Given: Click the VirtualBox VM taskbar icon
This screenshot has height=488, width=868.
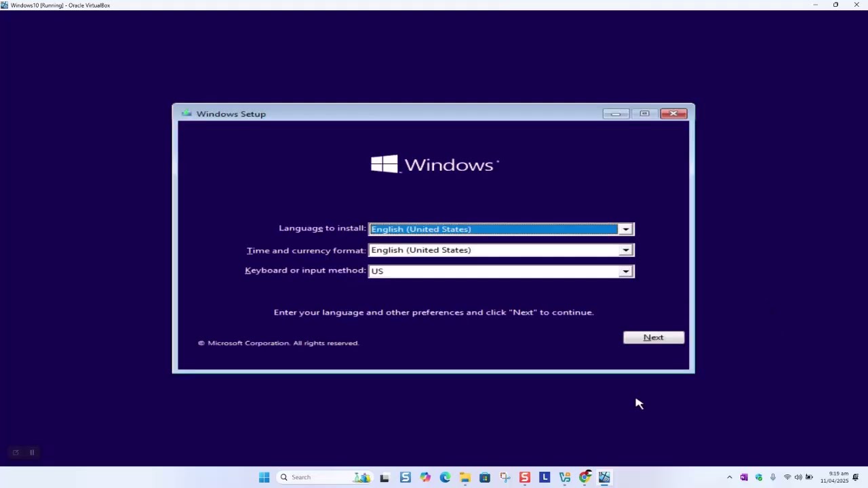Looking at the screenshot, I should click(x=604, y=477).
